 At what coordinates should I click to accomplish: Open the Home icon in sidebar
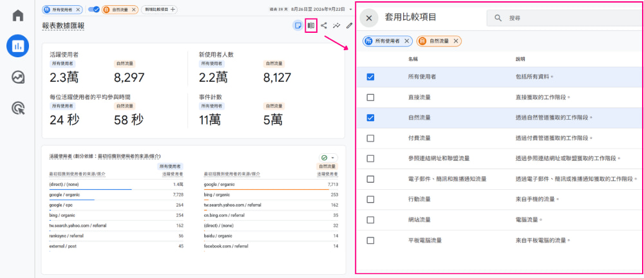pyautogui.click(x=17, y=15)
